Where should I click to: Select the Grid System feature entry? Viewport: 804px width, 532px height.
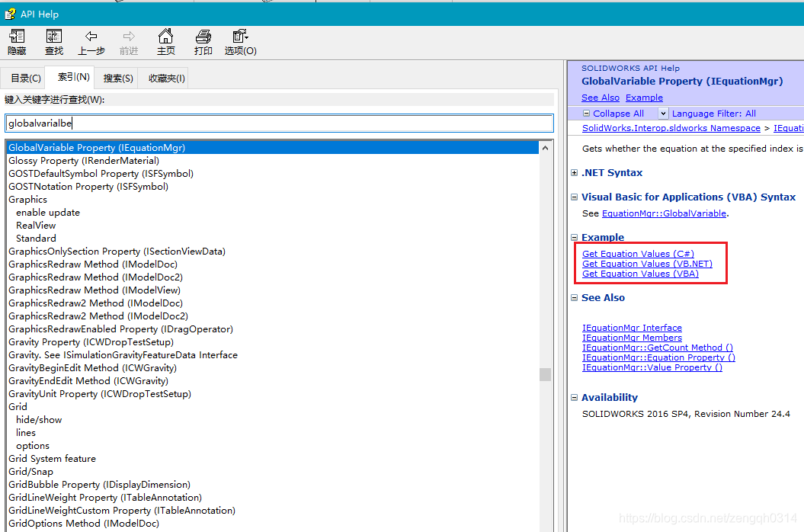(52, 459)
